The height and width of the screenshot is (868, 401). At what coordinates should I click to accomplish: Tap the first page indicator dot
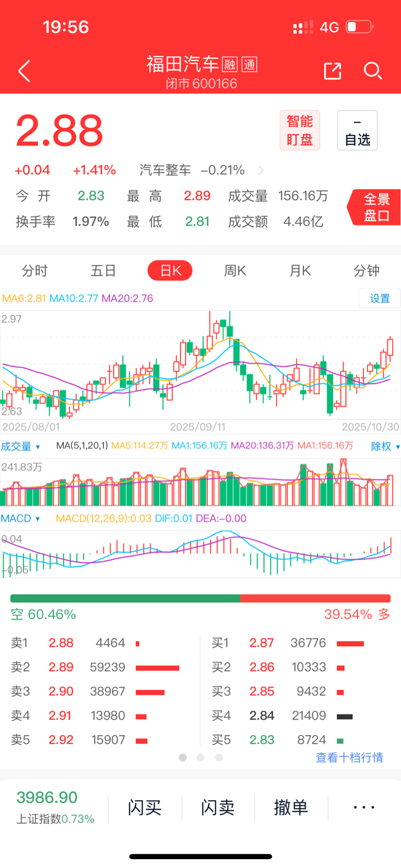point(183,757)
